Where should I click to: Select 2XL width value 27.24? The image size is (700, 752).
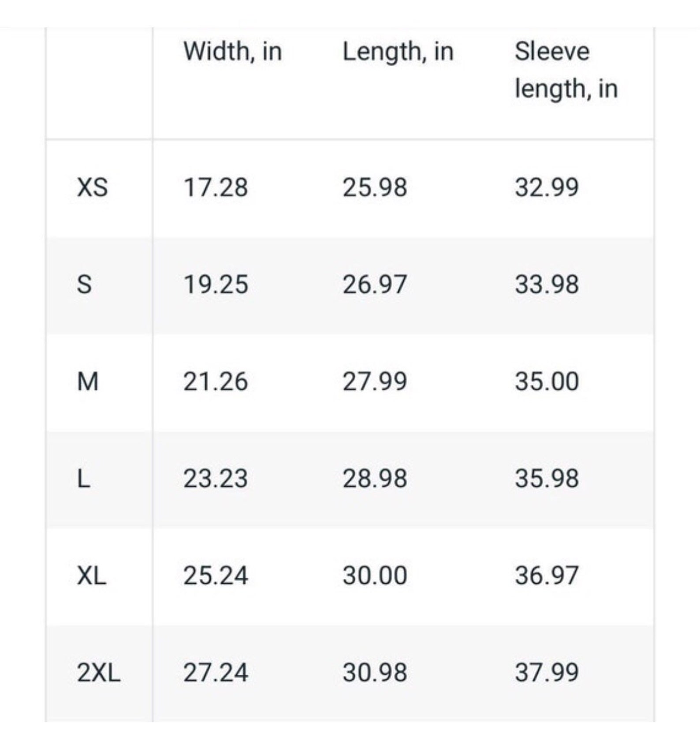216,673
